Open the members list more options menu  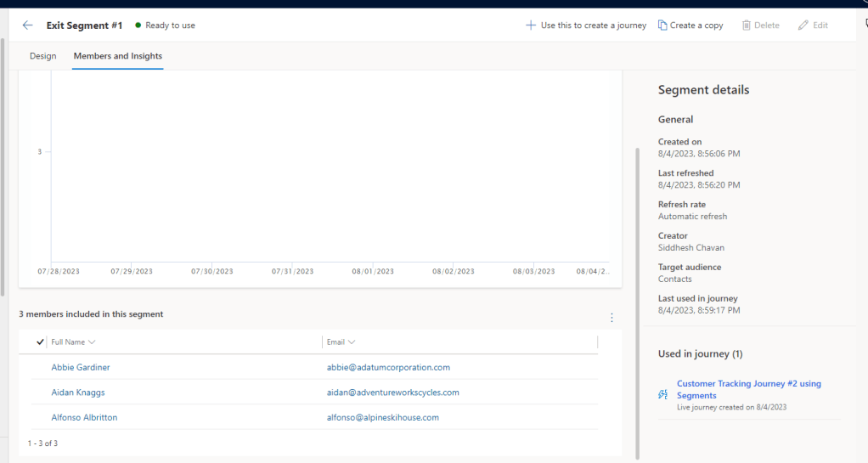point(612,318)
